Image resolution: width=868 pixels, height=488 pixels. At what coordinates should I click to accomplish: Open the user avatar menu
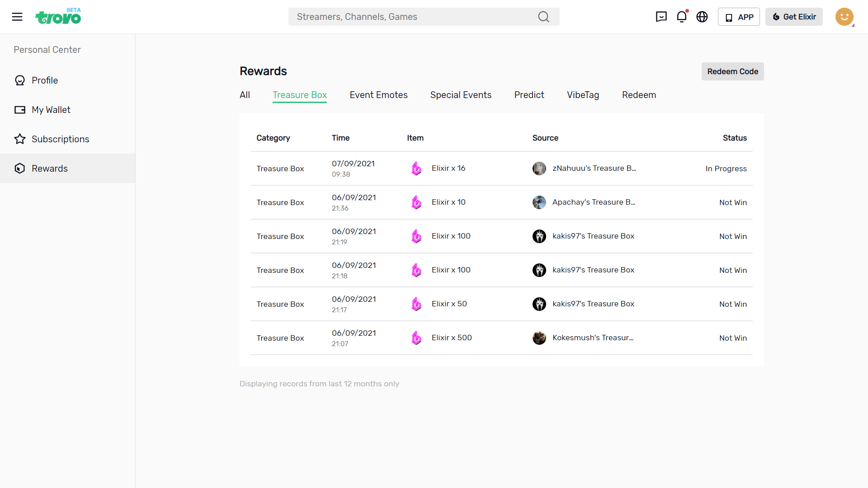click(x=844, y=17)
